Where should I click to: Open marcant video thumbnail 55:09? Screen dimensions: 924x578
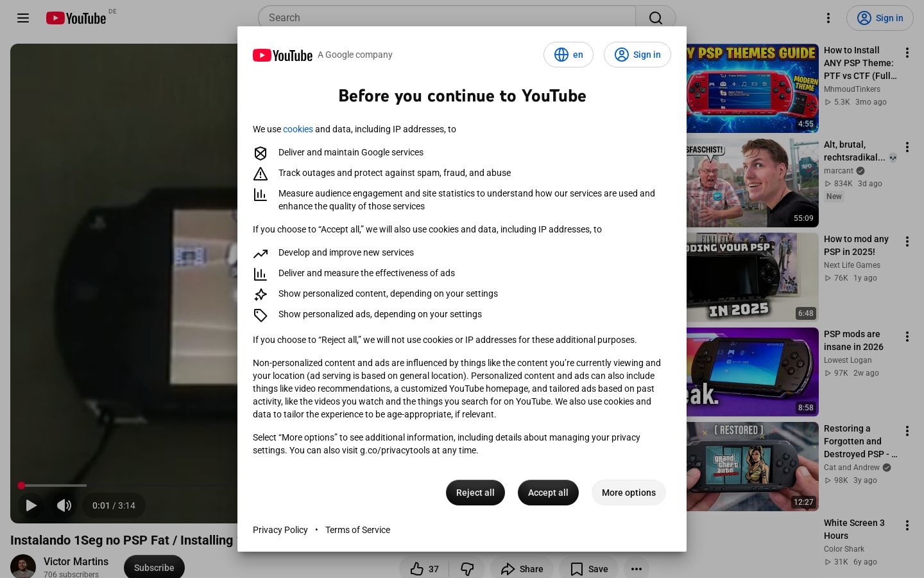(753, 182)
